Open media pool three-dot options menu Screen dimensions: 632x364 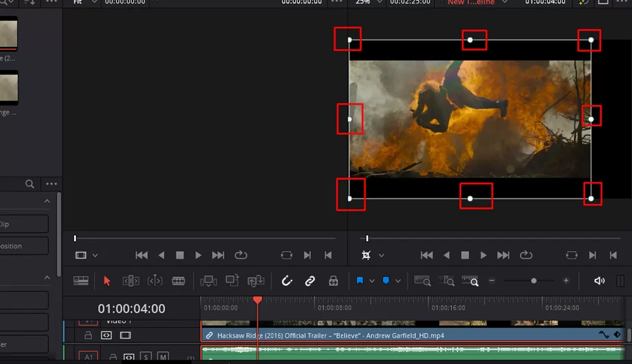(x=51, y=183)
